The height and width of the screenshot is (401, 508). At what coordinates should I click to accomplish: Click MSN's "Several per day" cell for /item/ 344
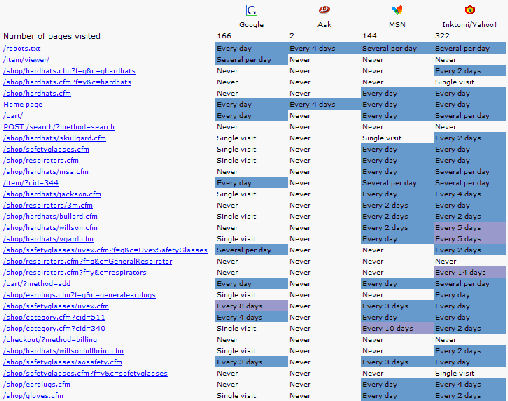tap(397, 183)
